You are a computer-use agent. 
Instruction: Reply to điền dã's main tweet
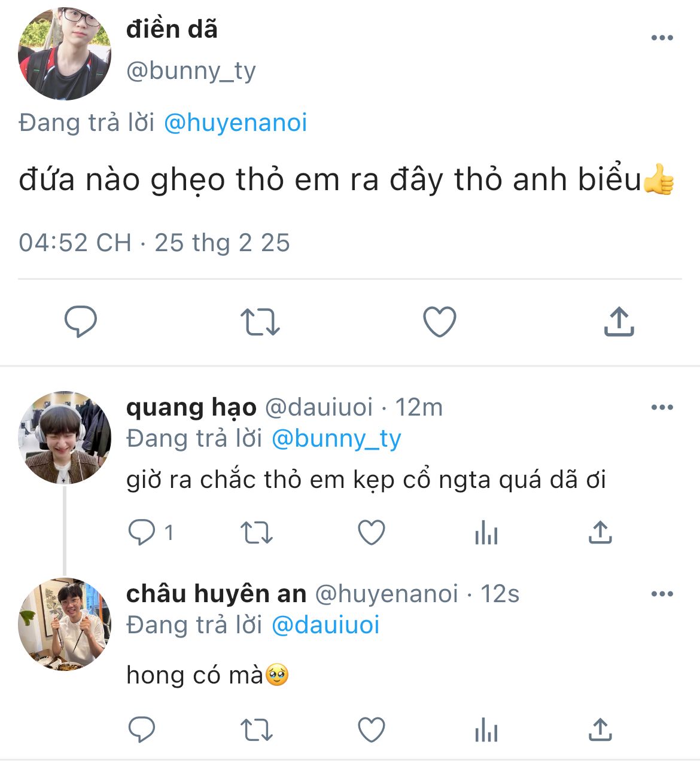tap(81, 322)
